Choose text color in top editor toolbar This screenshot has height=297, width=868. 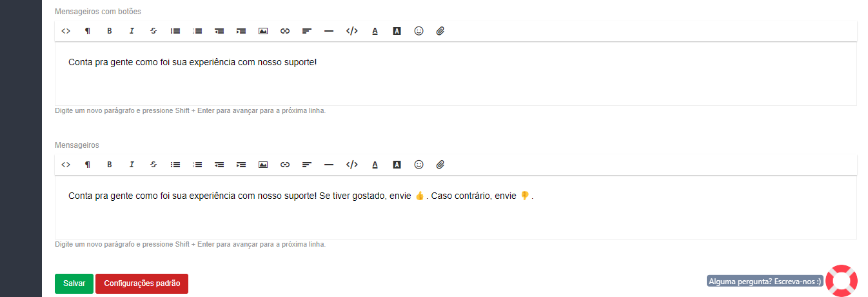(375, 31)
